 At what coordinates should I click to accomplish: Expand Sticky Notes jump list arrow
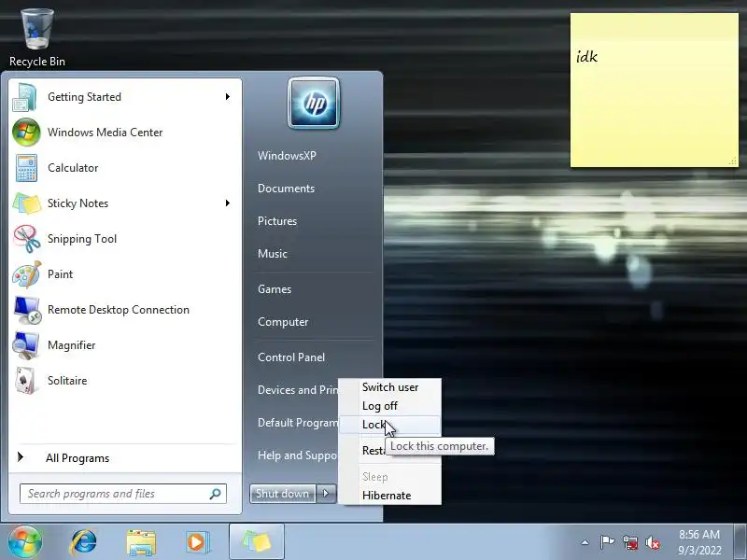(x=227, y=203)
